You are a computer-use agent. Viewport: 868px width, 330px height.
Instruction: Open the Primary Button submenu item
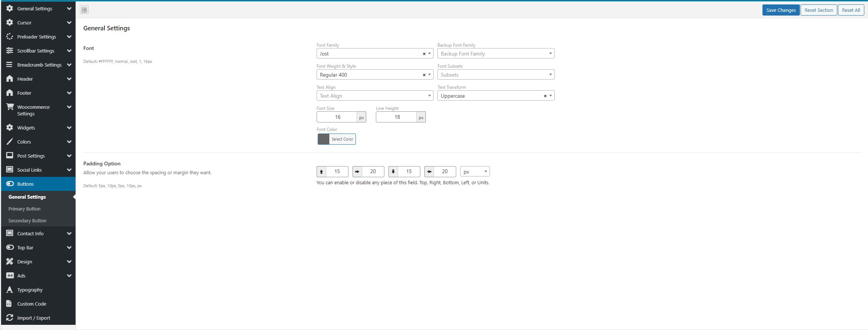pos(24,209)
